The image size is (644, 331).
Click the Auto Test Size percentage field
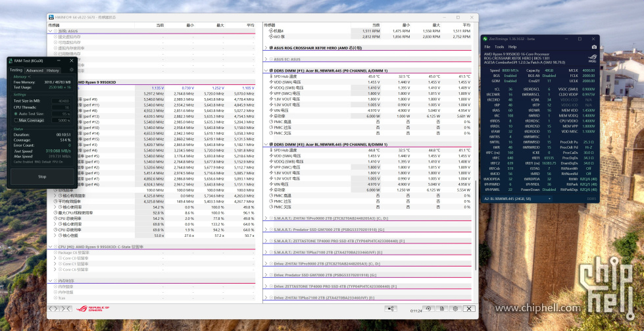61,114
